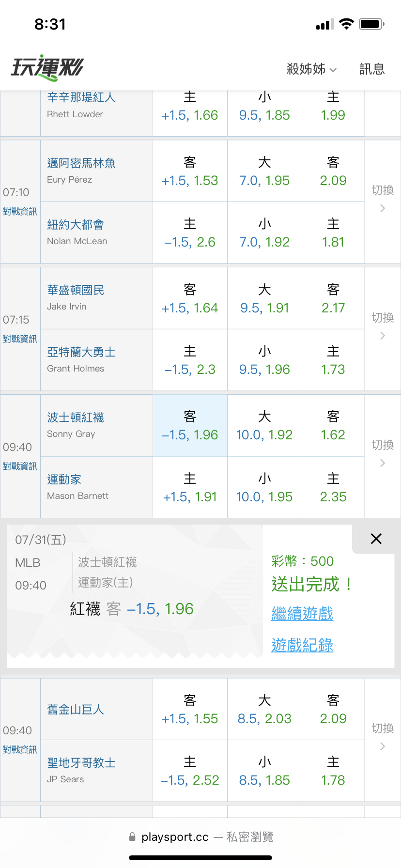
Task: Select 主 +1.5, 1.91 Athletics spread pick
Action: coord(190,487)
